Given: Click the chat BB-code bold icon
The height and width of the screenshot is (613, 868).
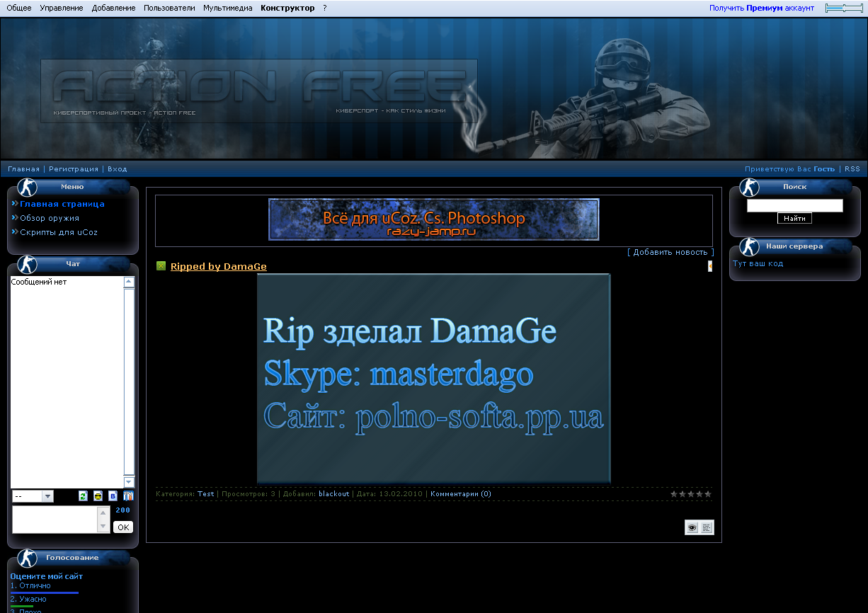Looking at the screenshot, I should (x=113, y=496).
